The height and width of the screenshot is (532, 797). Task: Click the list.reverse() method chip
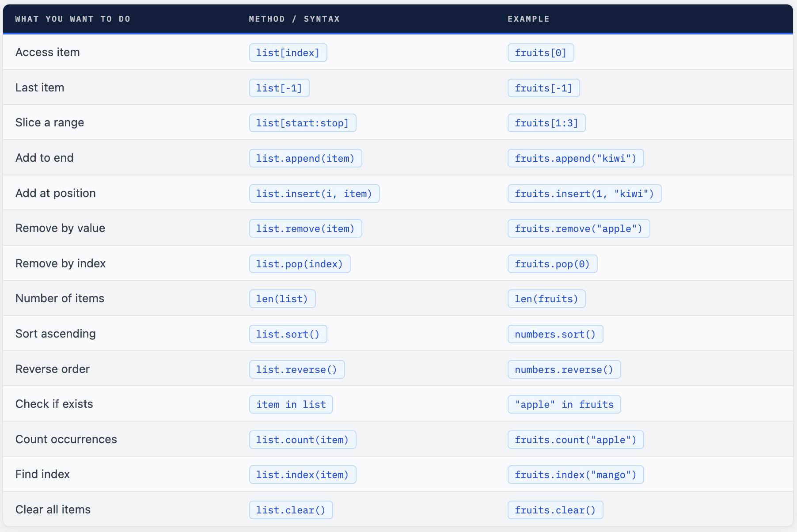pyautogui.click(x=296, y=369)
